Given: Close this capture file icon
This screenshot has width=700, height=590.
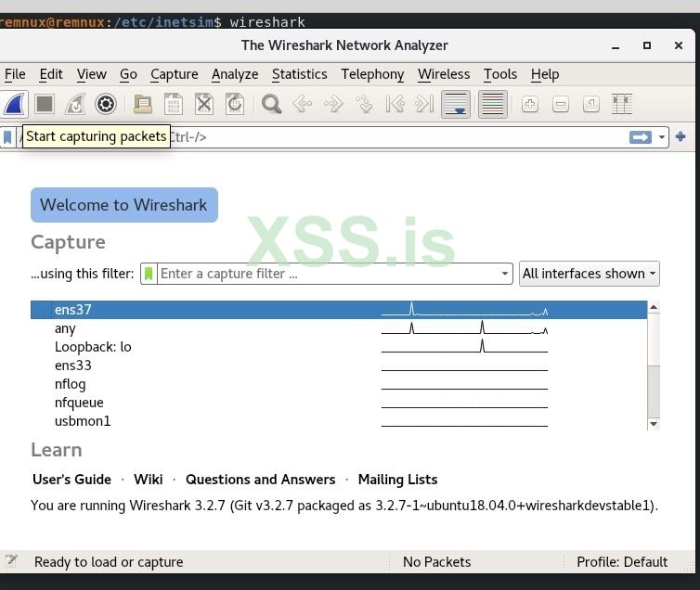Looking at the screenshot, I should point(204,104).
